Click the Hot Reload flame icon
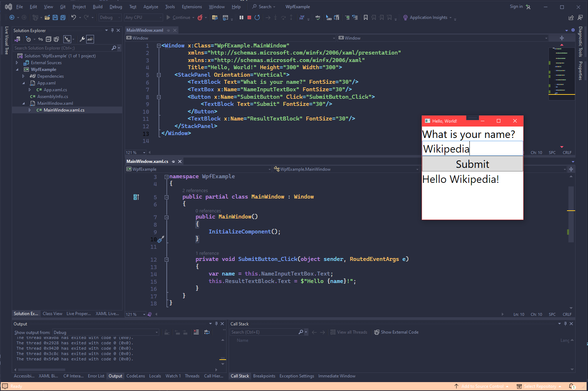The image size is (588, 391). [x=200, y=17]
